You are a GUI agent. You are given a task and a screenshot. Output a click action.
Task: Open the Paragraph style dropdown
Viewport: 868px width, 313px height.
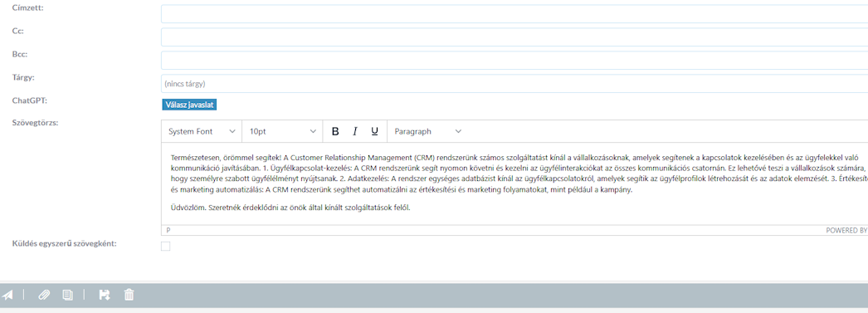[427, 131]
